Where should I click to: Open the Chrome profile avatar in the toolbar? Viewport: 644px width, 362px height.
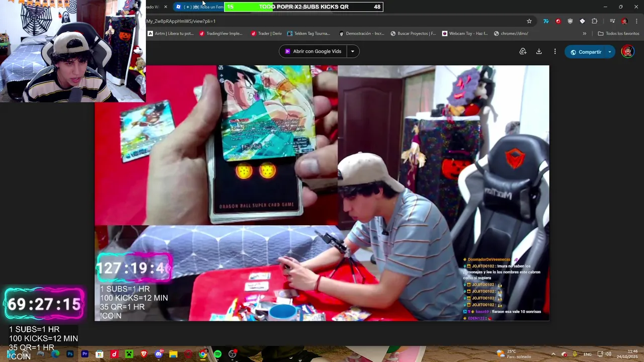[624, 21]
